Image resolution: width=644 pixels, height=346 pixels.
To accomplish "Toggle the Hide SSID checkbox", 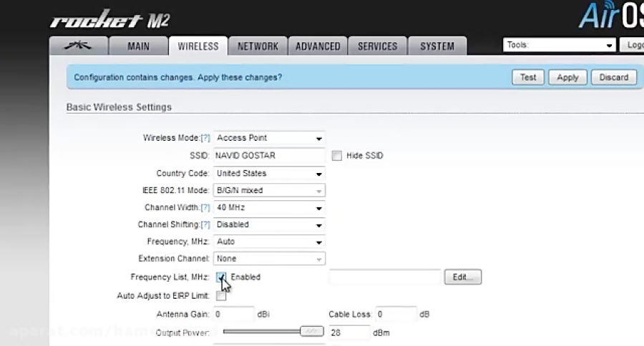I will 337,156.
